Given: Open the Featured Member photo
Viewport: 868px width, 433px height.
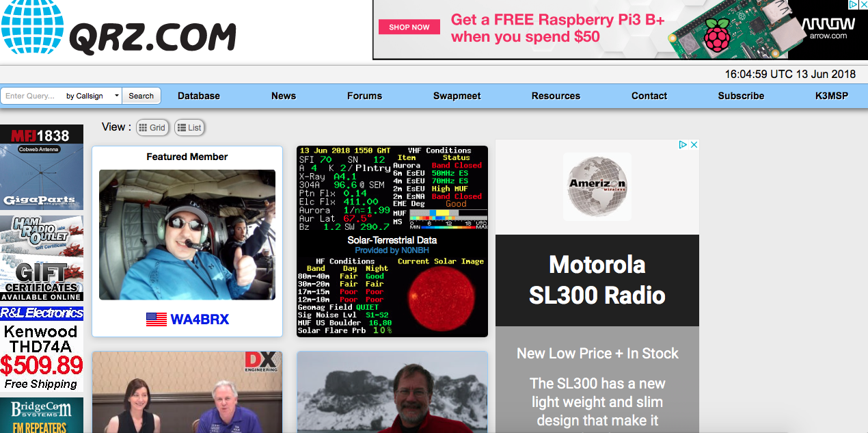Looking at the screenshot, I should pyautogui.click(x=187, y=235).
